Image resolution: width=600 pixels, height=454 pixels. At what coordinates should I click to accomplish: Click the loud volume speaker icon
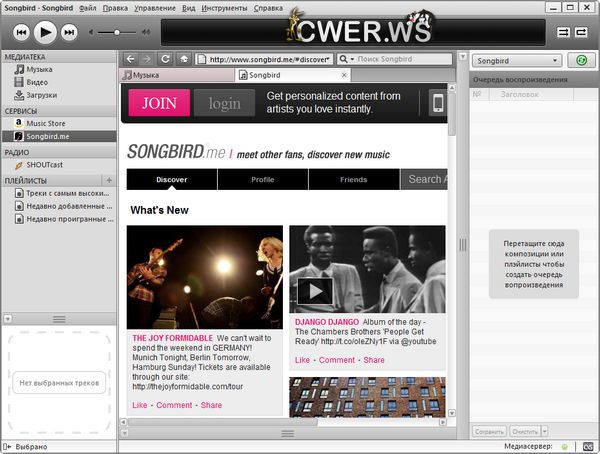(146, 32)
